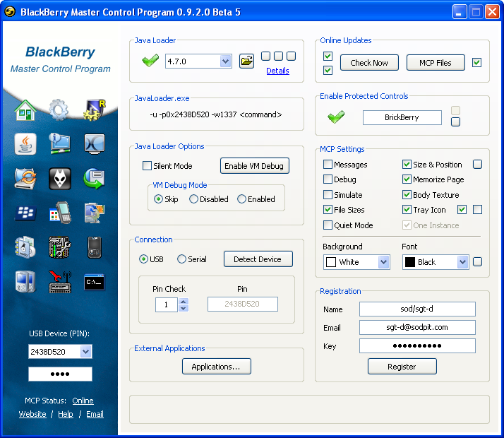This screenshot has width=504, height=438.
Task: Uncheck the Tray Icon checkbox
Action: (407, 210)
